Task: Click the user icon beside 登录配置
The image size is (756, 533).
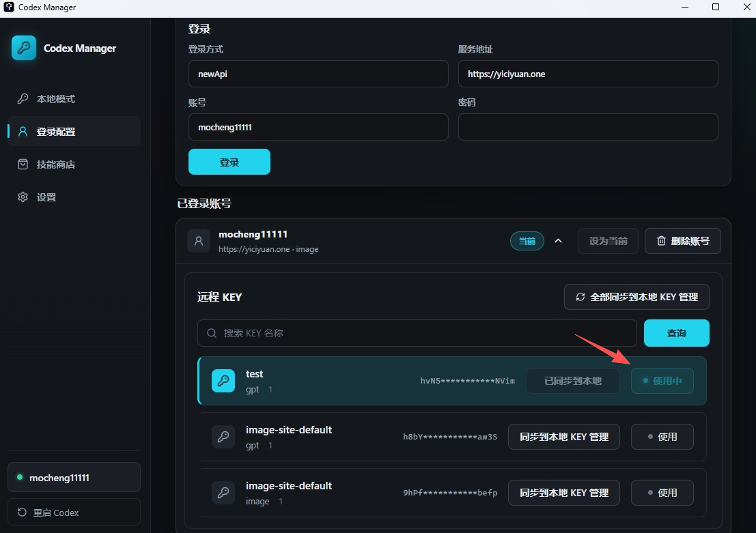Action: tap(23, 132)
